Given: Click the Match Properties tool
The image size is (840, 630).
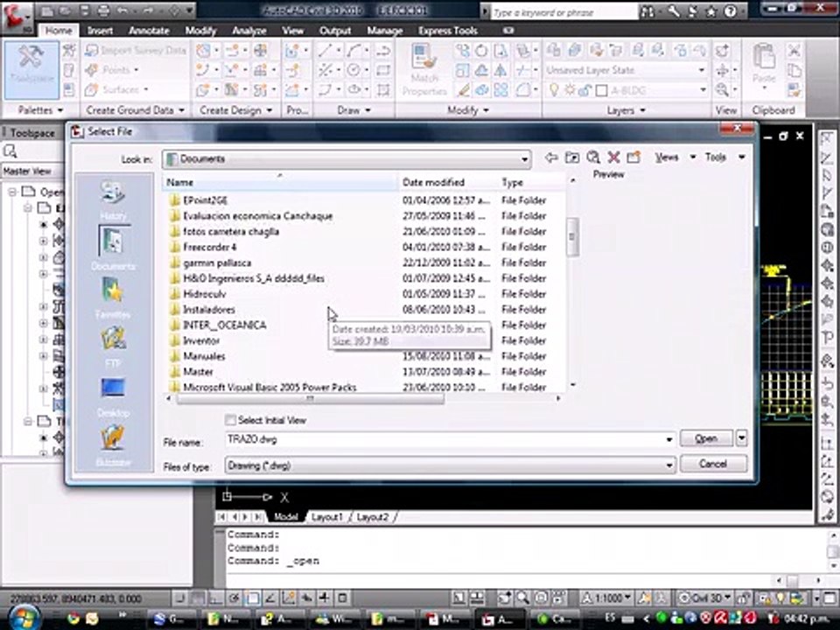Looking at the screenshot, I should coord(424,70).
